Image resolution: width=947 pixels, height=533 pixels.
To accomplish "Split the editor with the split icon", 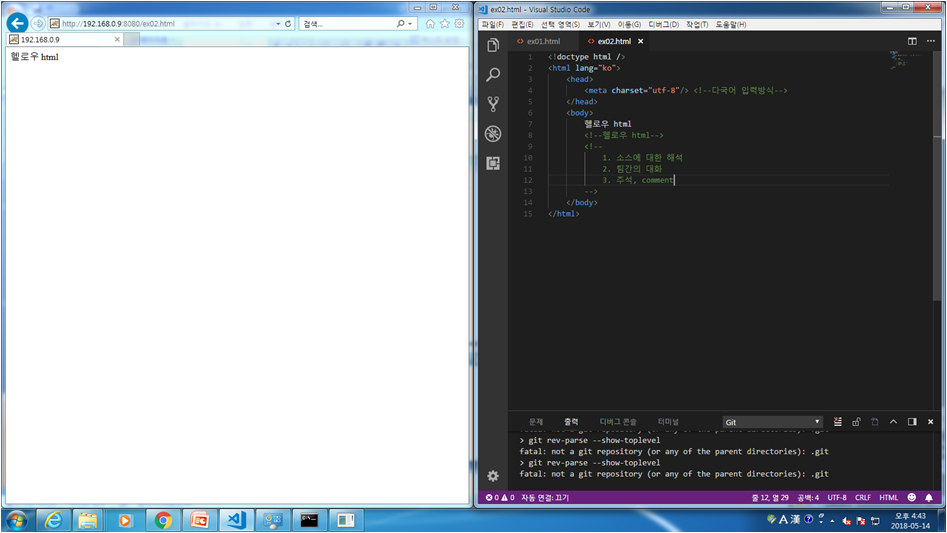I will pos(912,41).
